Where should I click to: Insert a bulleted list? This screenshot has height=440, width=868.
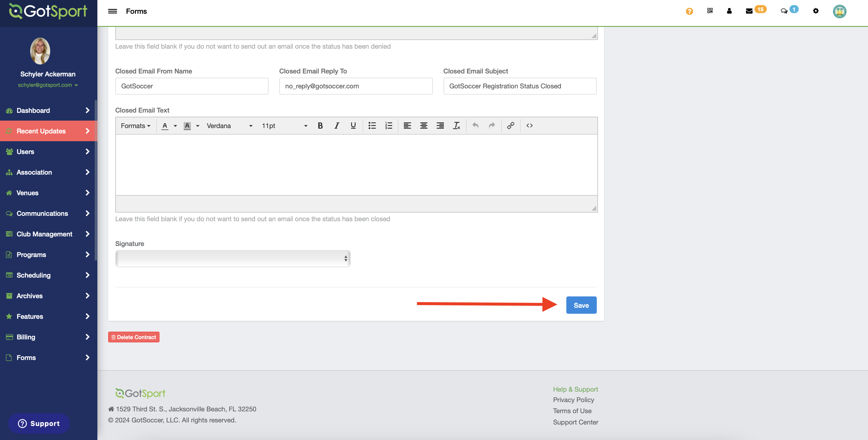[x=372, y=126]
